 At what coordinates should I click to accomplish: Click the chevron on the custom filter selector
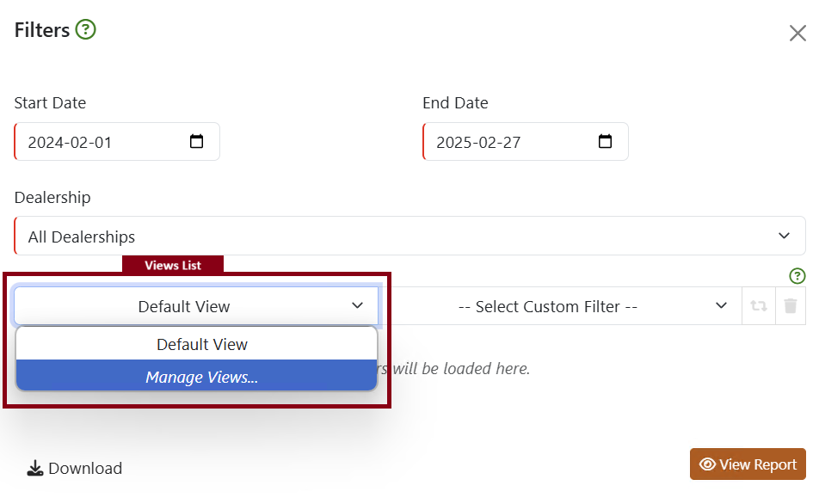pyautogui.click(x=721, y=306)
